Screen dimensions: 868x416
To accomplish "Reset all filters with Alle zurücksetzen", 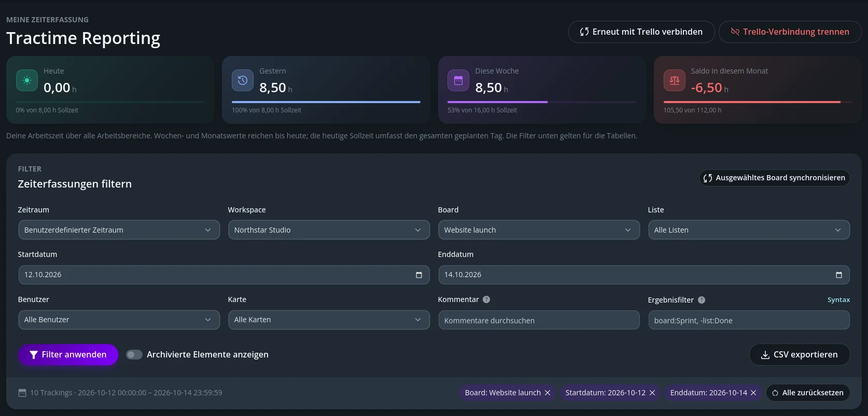I will click(808, 393).
